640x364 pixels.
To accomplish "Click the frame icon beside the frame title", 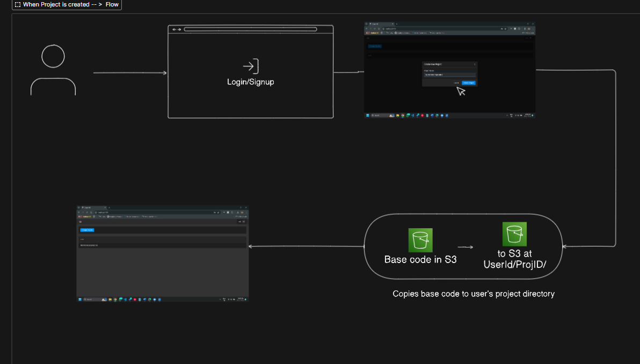I will (18, 4).
